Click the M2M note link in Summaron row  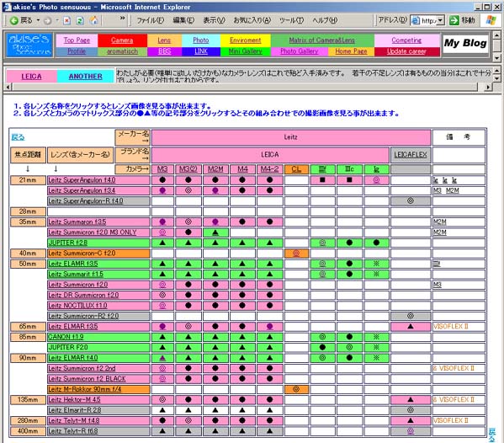point(440,221)
